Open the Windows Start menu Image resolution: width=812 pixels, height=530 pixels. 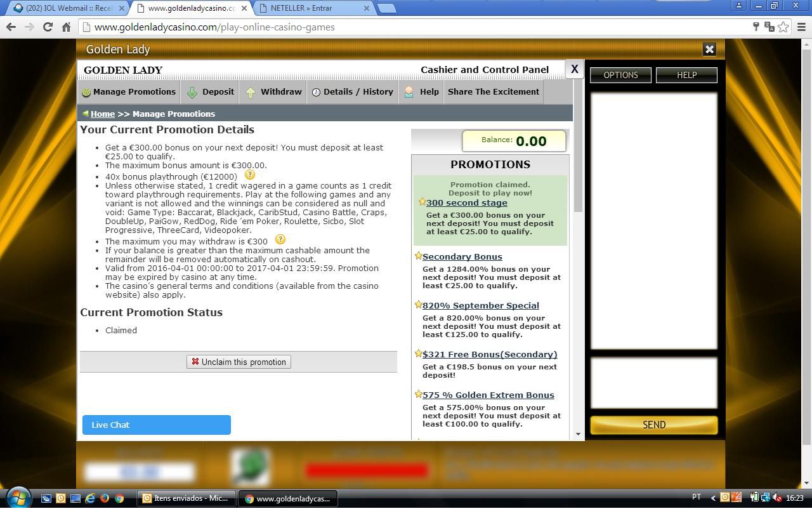(18, 498)
